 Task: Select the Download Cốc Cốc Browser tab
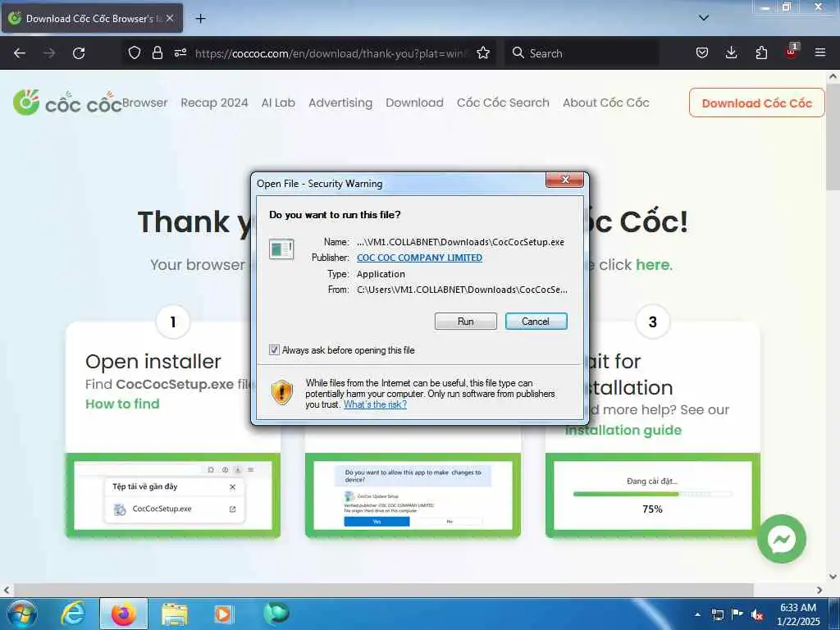(x=92, y=18)
